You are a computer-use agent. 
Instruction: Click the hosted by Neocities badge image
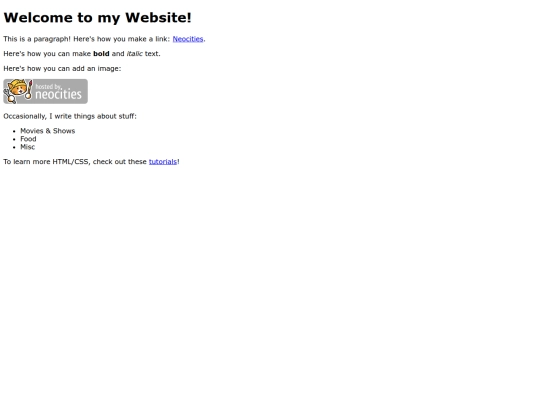(x=45, y=91)
